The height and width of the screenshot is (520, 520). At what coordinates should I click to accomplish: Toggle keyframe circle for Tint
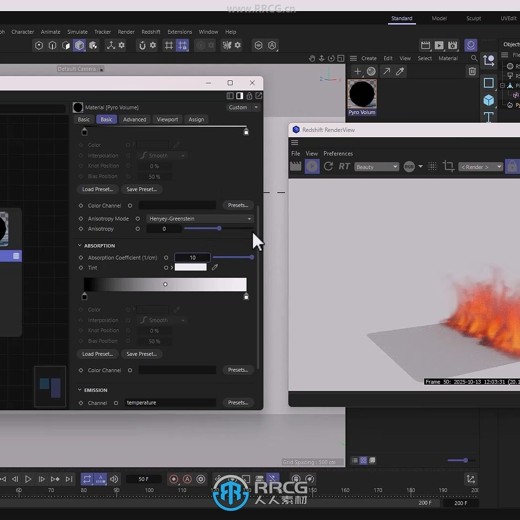[x=166, y=268]
